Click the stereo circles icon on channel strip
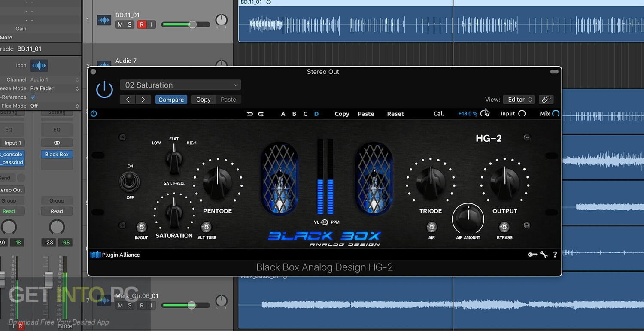The height and width of the screenshot is (331, 644). pos(57,143)
